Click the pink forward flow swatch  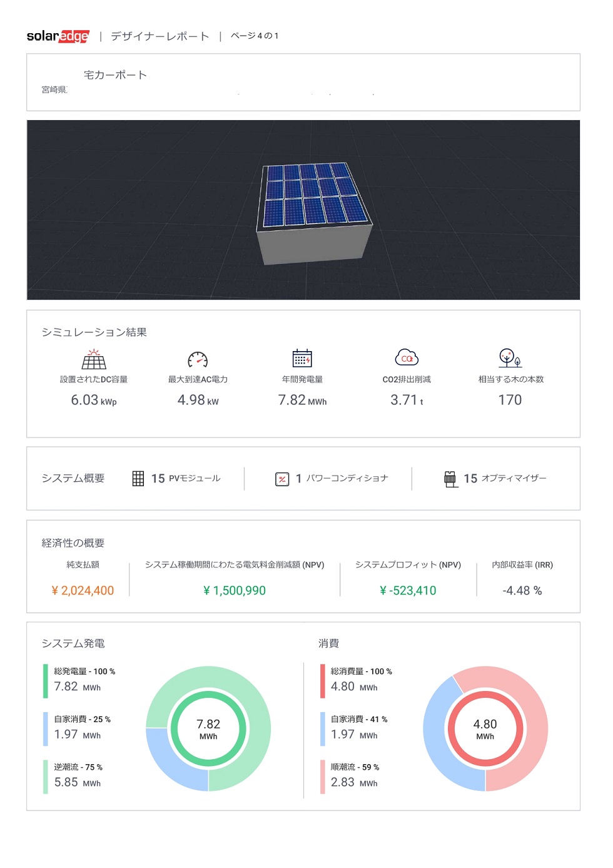(x=323, y=776)
